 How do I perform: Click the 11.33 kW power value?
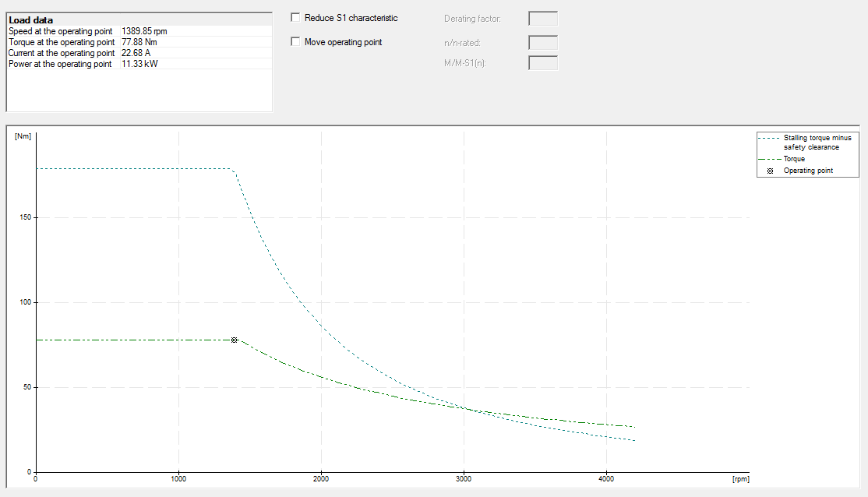pyautogui.click(x=140, y=64)
